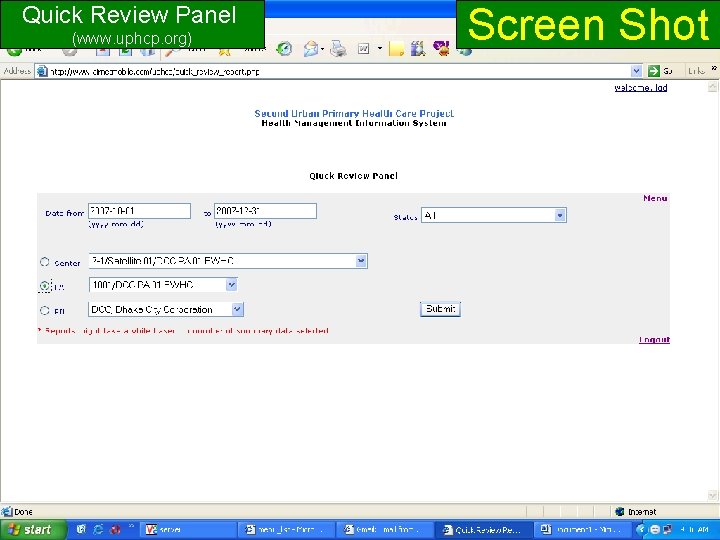Expand the Edit button's small dropdown arrow

(380, 48)
